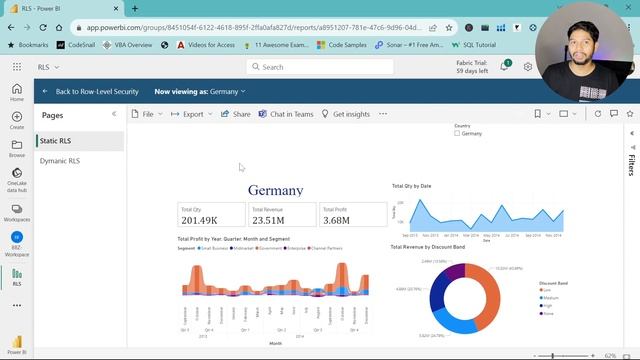The height and width of the screenshot is (360, 640).
Task: Show more sidebar options via the ellipsis
Action: (x=17, y=305)
